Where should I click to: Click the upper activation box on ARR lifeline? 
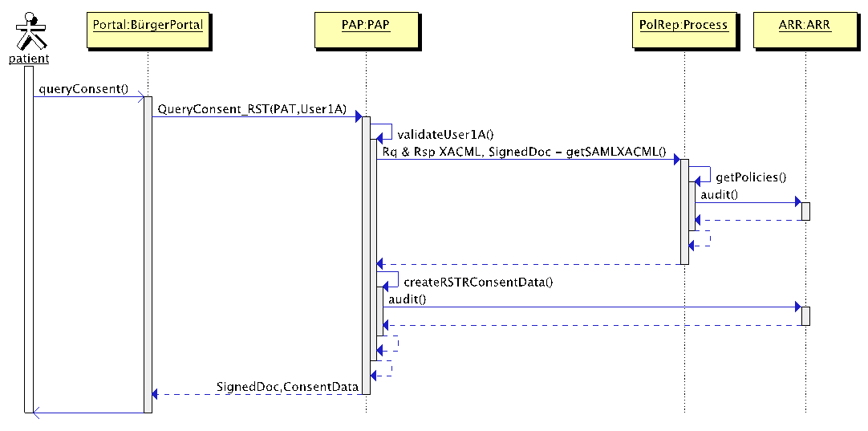[x=805, y=211]
